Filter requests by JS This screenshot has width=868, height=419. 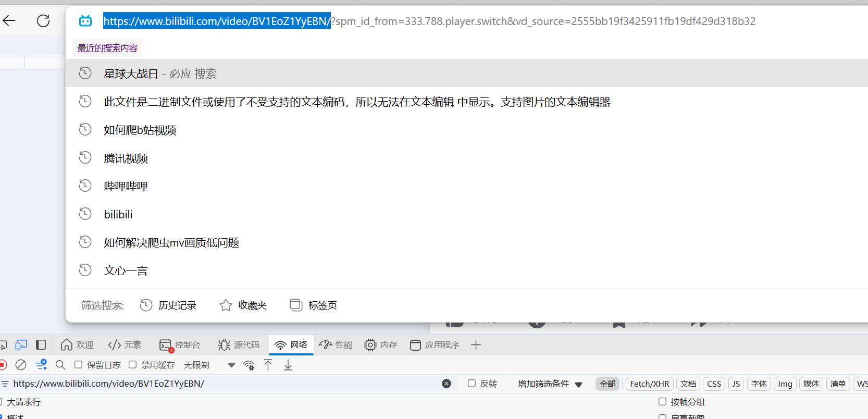pos(736,384)
